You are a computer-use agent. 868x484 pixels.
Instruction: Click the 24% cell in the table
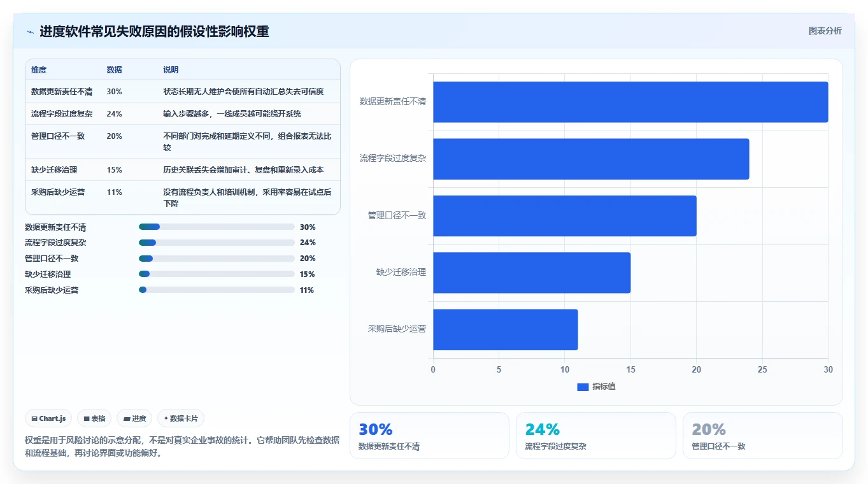tap(115, 114)
